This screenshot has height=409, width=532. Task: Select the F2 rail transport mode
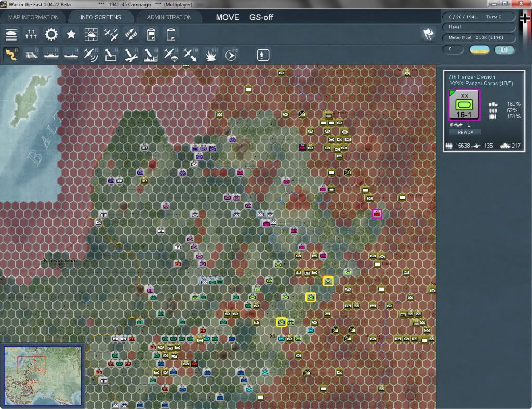point(31,55)
